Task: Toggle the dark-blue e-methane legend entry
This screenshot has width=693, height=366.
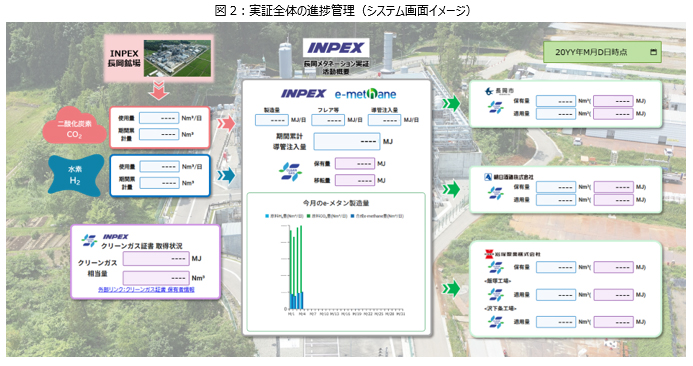Action: [x=377, y=216]
